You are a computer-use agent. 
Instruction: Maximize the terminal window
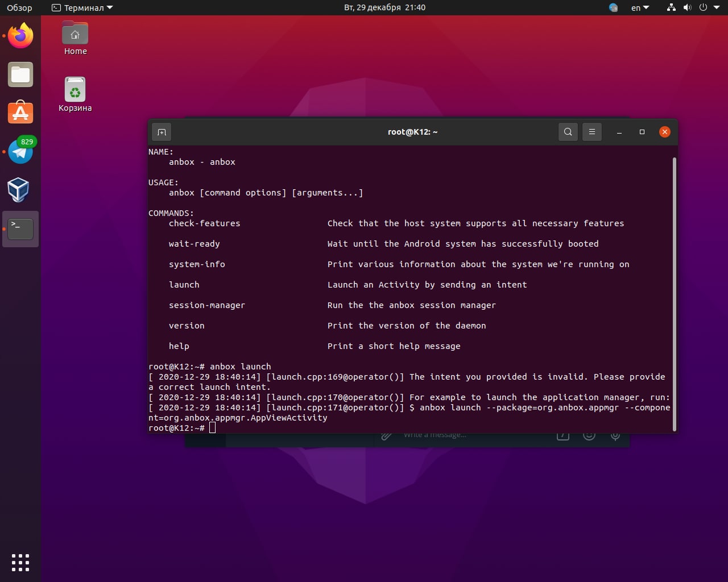tap(642, 132)
